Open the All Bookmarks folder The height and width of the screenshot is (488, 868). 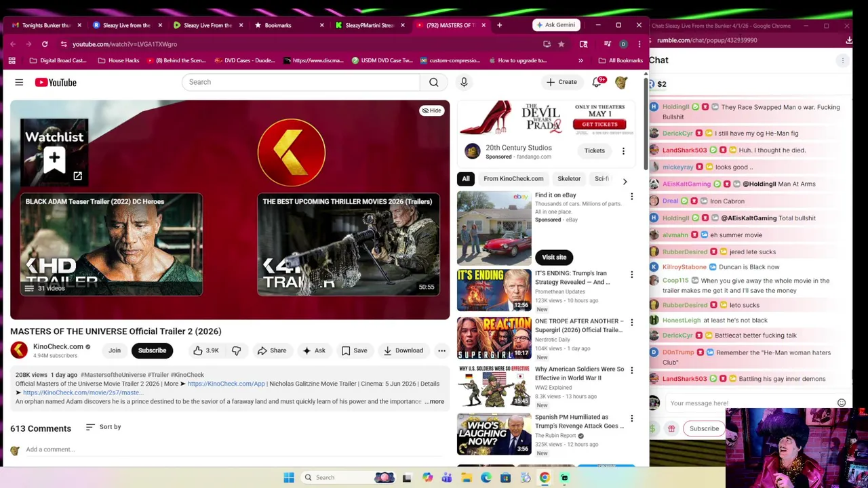pos(620,60)
